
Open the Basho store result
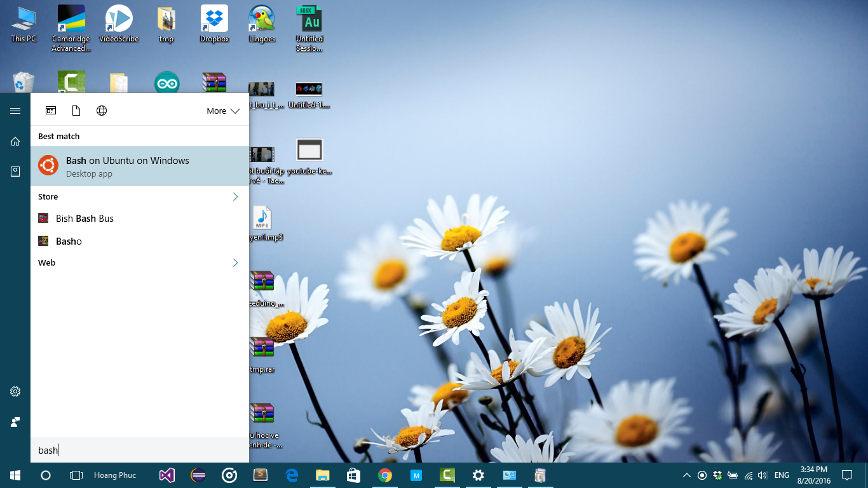(x=140, y=241)
